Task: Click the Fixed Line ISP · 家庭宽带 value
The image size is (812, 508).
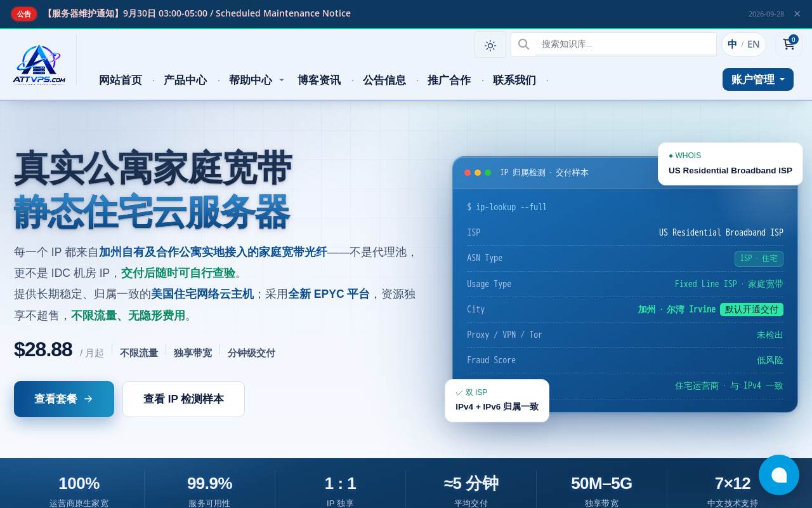Action: click(729, 284)
